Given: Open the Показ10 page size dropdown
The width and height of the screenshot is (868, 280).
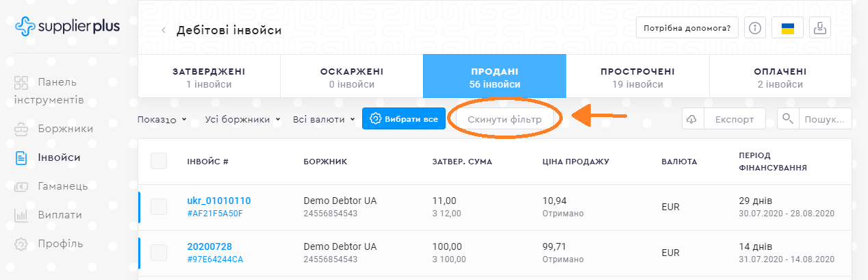Looking at the screenshot, I should (x=162, y=120).
